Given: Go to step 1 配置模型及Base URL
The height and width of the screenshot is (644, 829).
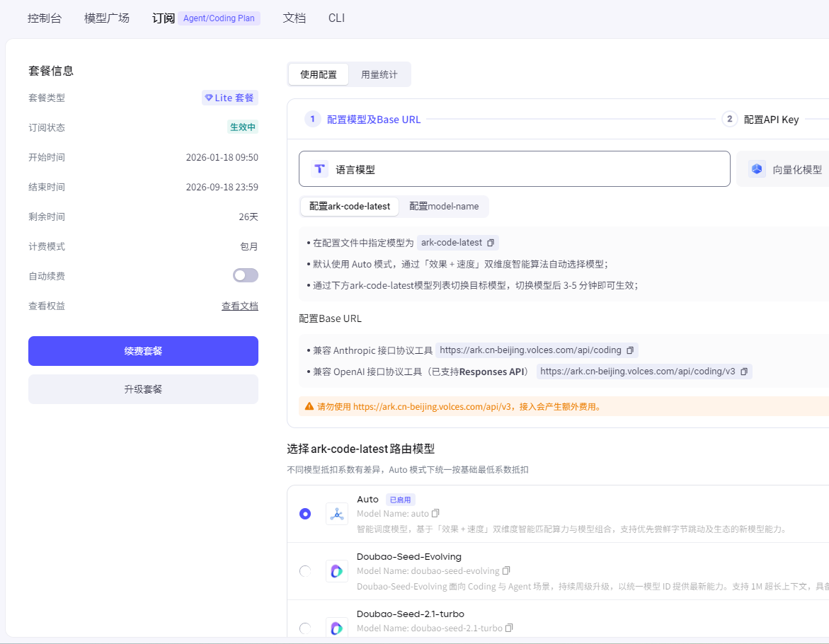Looking at the screenshot, I should 362,120.
